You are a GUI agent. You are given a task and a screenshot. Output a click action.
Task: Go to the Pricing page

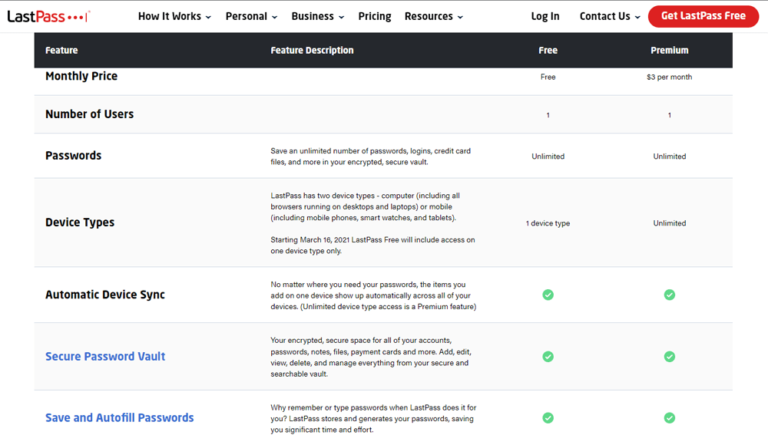(375, 16)
